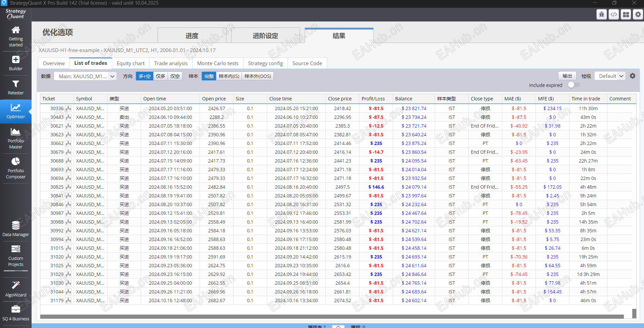Sort by the Ticket column header
Viewport: 644px width, 328px height.
tap(57, 99)
